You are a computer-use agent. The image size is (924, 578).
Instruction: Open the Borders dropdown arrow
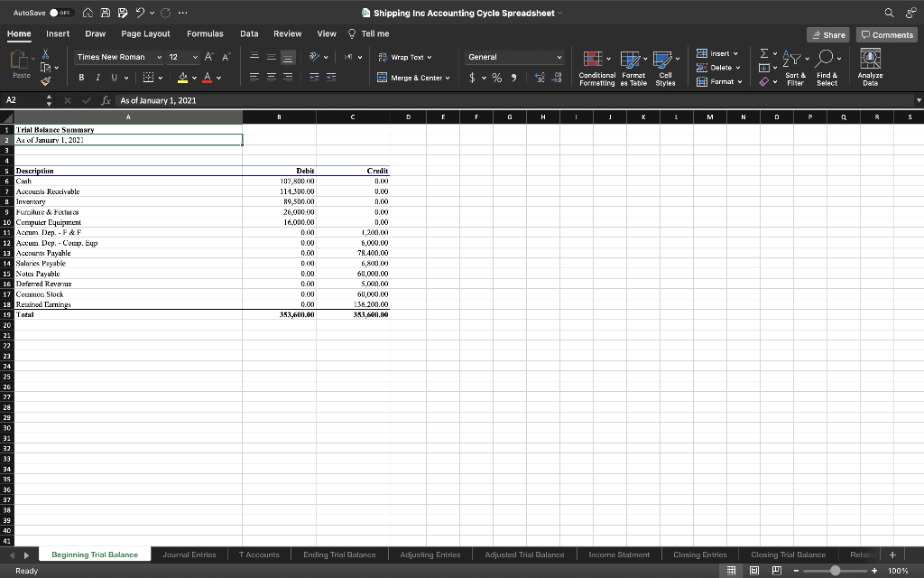coord(161,78)
